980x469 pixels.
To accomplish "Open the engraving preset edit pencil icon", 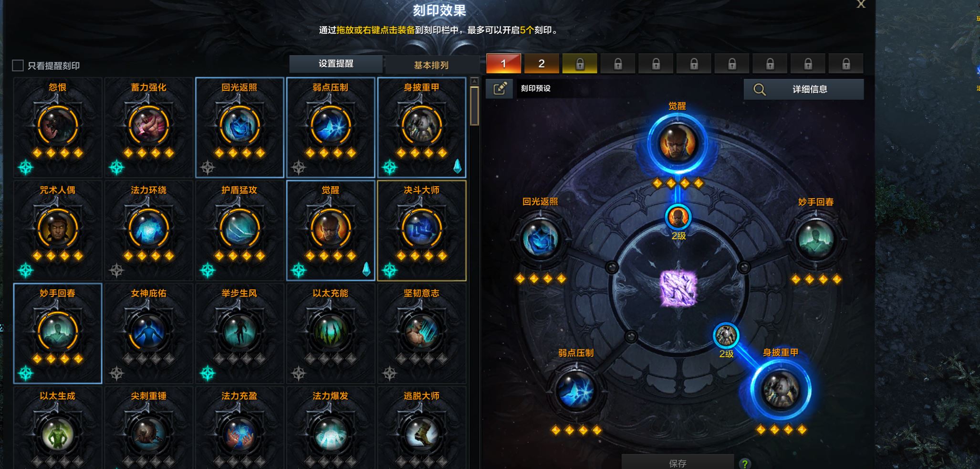I will (x=500, y=89).
